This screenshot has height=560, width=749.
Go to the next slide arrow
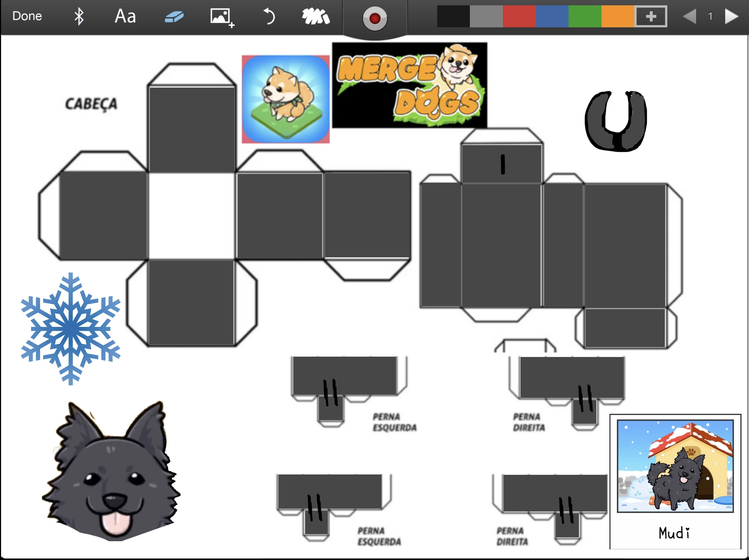(x=731, y=16)
